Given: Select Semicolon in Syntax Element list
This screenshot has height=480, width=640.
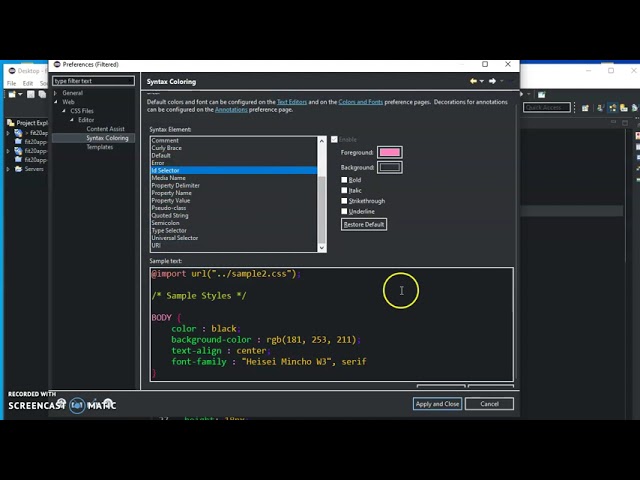Looking at the screenshot, I should [x=234, y=223].
